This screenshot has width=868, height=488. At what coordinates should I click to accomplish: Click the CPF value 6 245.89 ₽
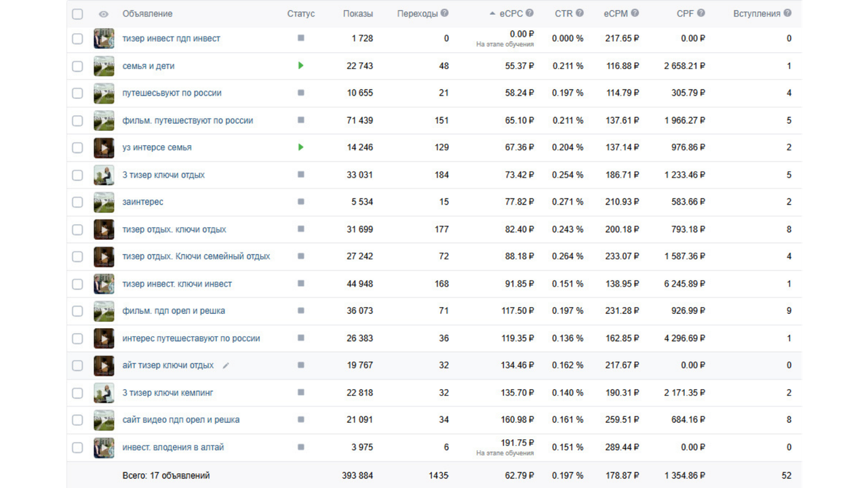tap(684, 284)
